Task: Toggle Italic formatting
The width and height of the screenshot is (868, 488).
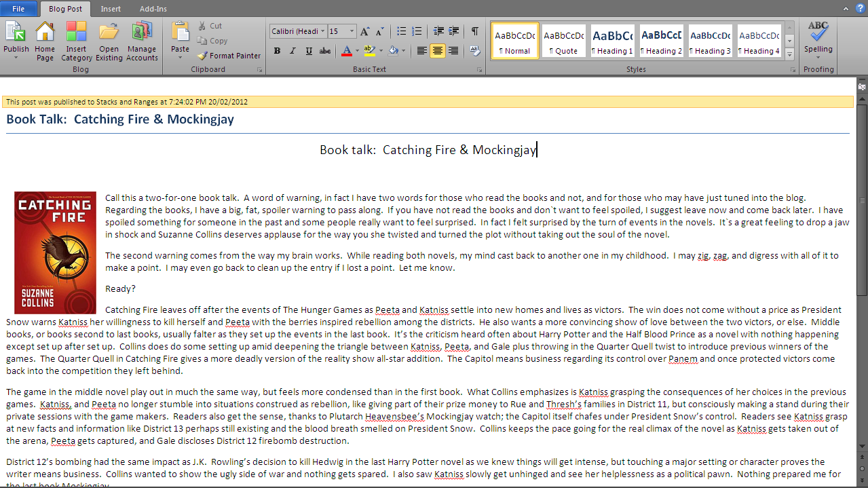Action: point(293,51)
